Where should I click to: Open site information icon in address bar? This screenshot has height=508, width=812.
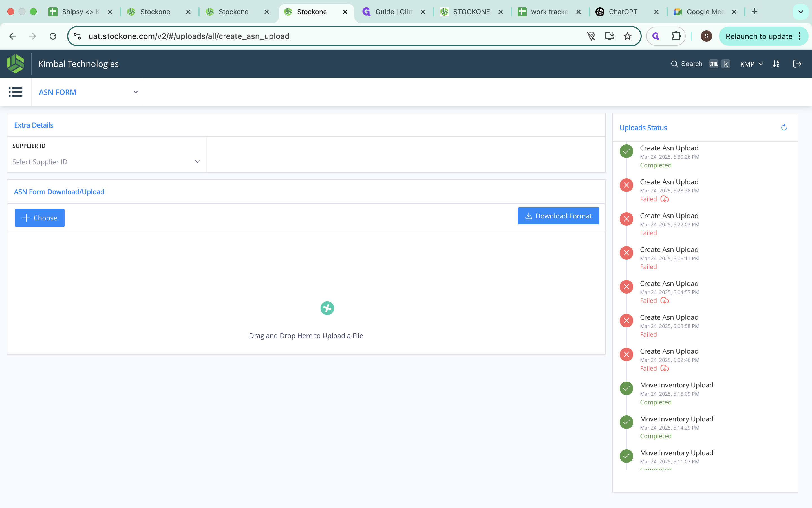77,36
